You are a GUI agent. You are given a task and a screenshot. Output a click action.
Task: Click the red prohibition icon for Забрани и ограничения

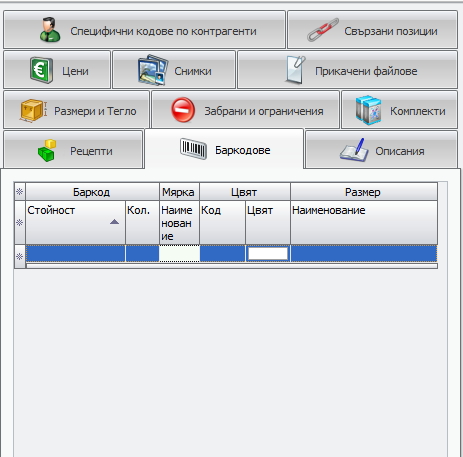pyautogui.click(x=183, y=110)
